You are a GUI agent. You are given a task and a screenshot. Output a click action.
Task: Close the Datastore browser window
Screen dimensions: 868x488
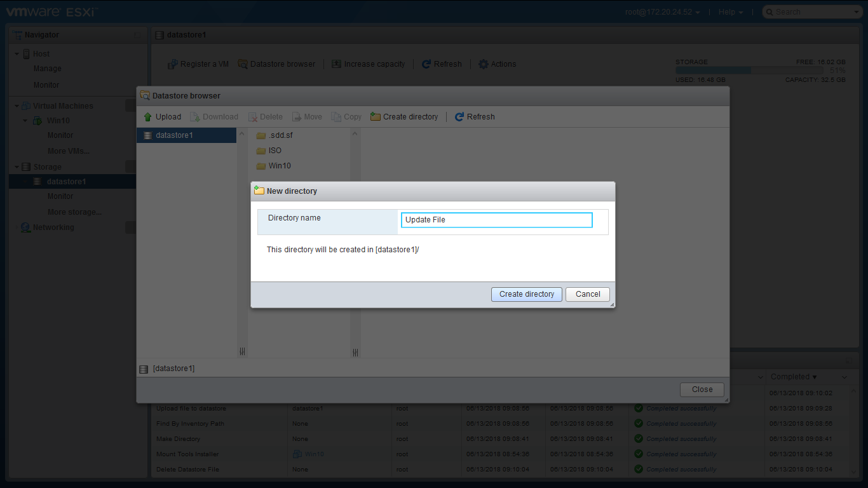coord(702,390)
